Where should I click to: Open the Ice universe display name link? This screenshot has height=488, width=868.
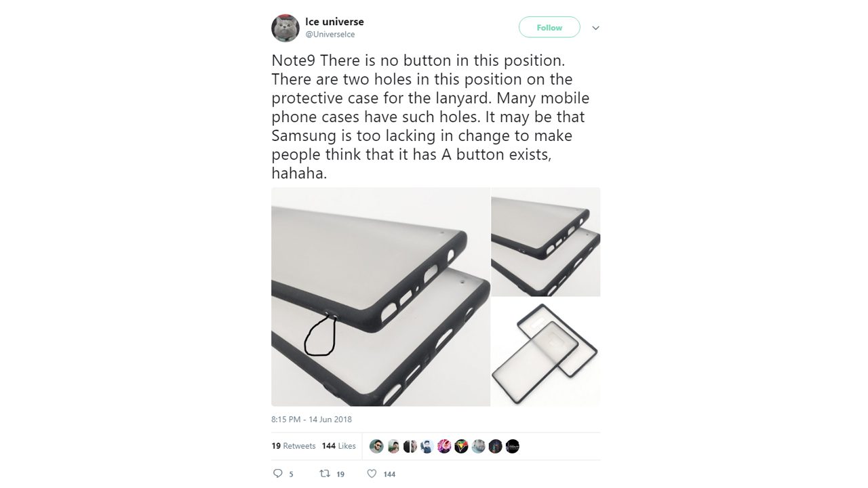[x=334, y=22]
